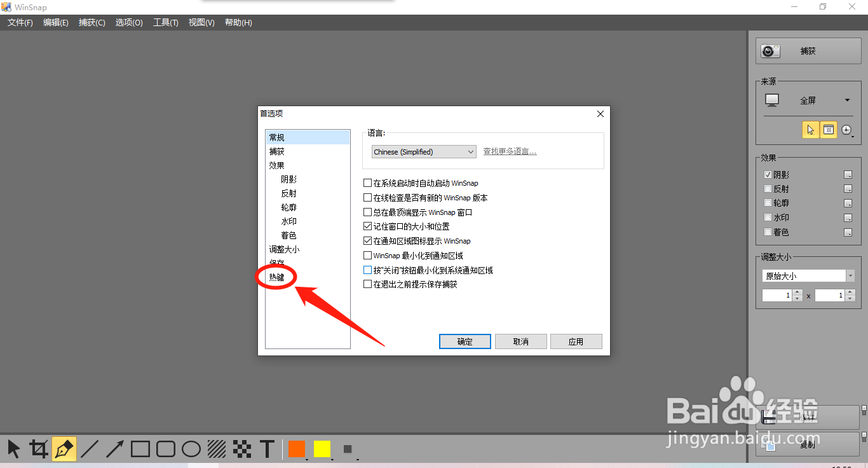868x468 pixels.
Task: Open the Chinese (Simplified) language dropdown
Action: click(424, 152)
